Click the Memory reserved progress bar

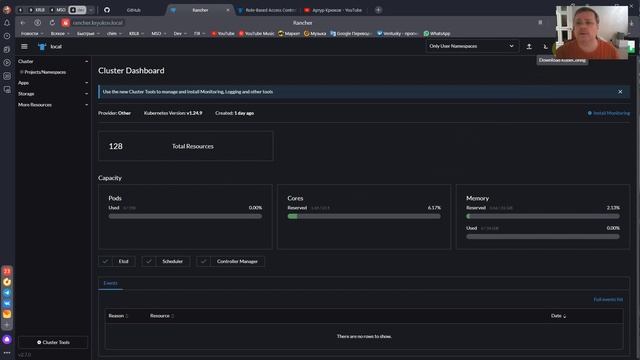point(543,216)
